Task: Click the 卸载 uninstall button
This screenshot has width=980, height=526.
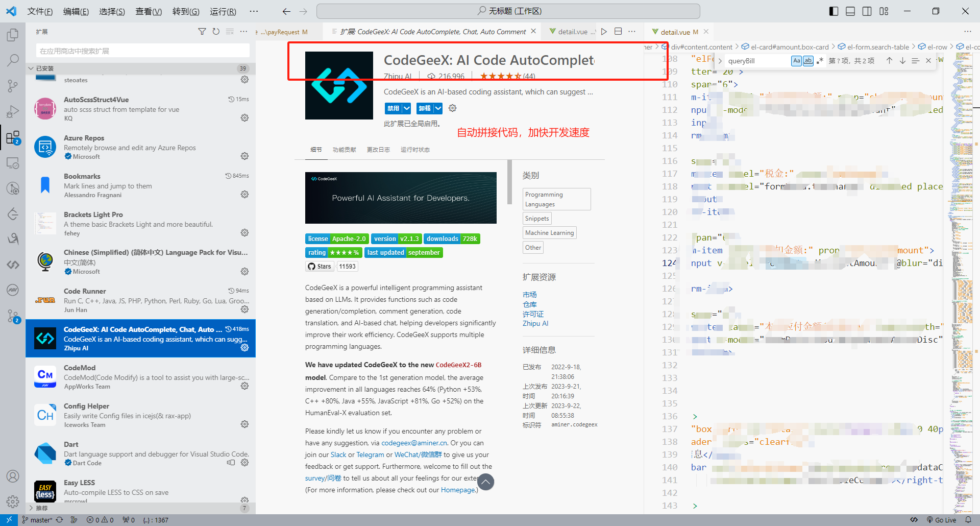Action: 425,108
